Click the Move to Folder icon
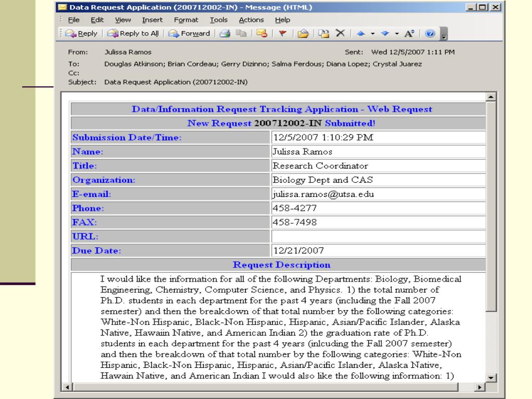Image resolution: width=532 pixels, height=399 pixels. [x=324, y=33]
